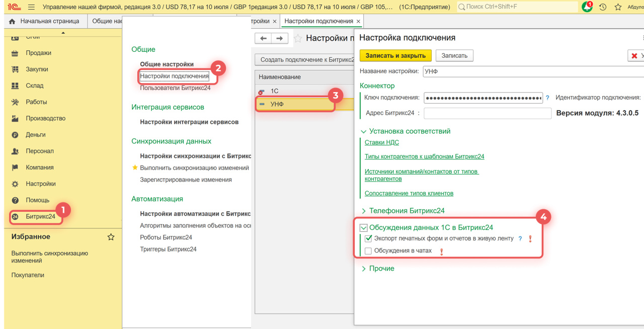Click help question mark near Экспорт печатных форм

pos(520,238)
